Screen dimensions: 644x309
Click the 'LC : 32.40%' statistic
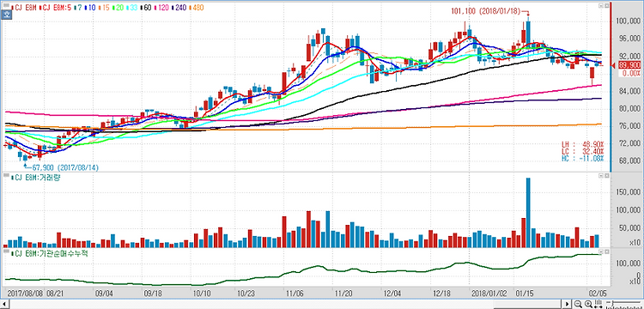(583, 151)
